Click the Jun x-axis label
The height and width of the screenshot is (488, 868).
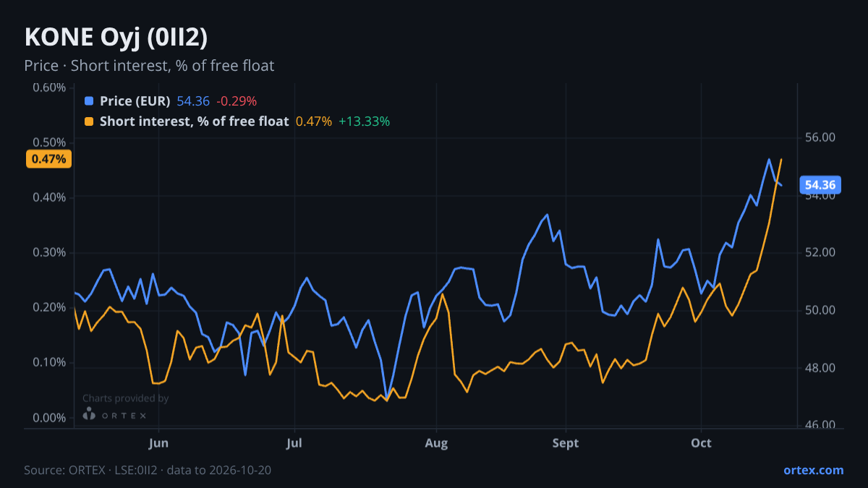(158, 442)
